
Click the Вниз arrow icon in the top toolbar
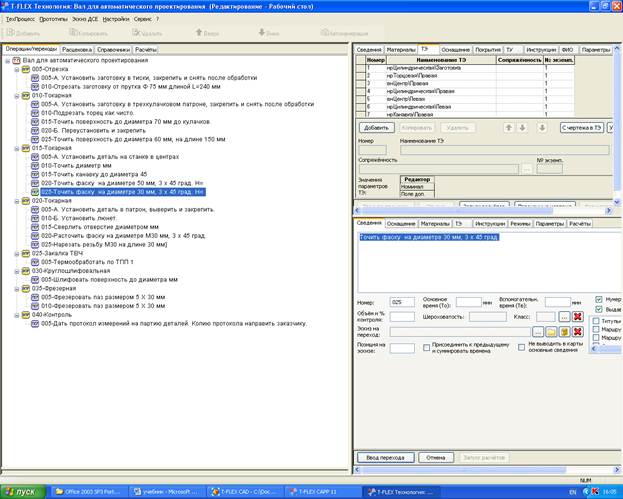point(262,33)
